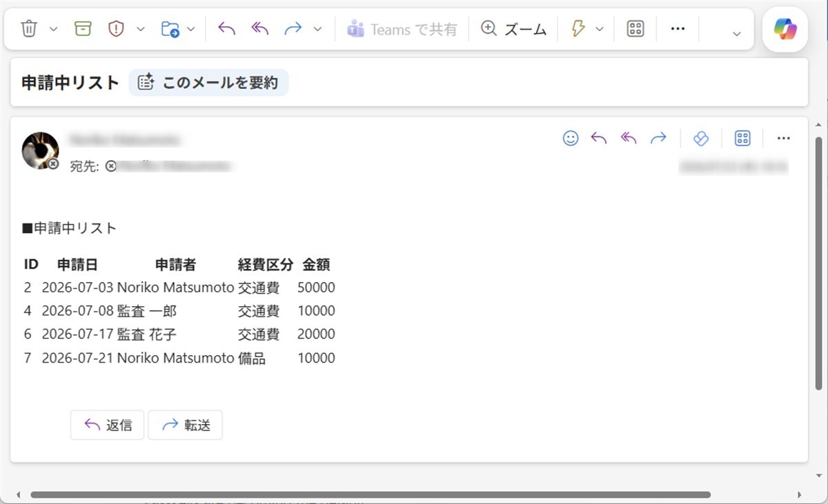828x504 pixels.
Task: Click the 返信 reply button
Action: pyautogui.click(x=107, y=425)
